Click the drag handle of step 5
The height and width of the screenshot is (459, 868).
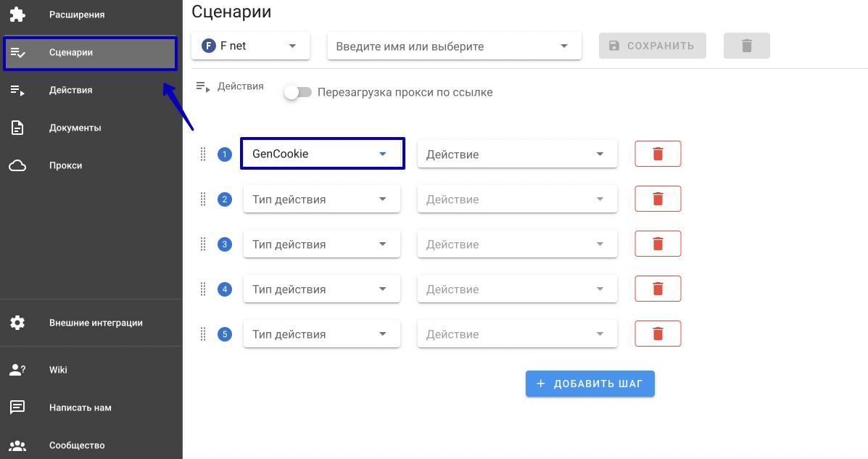click(203, 334)
